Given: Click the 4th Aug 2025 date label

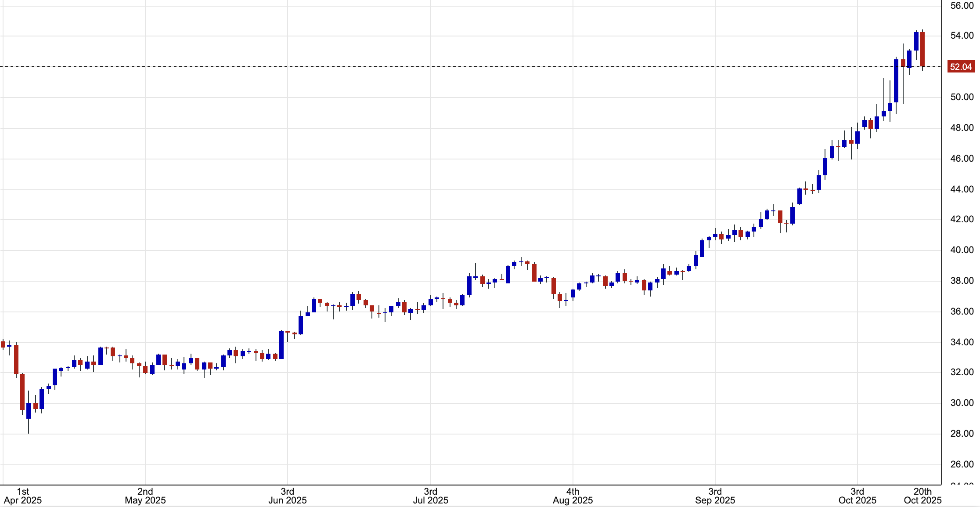Looking at the screenshot, I should pos(573,496).
